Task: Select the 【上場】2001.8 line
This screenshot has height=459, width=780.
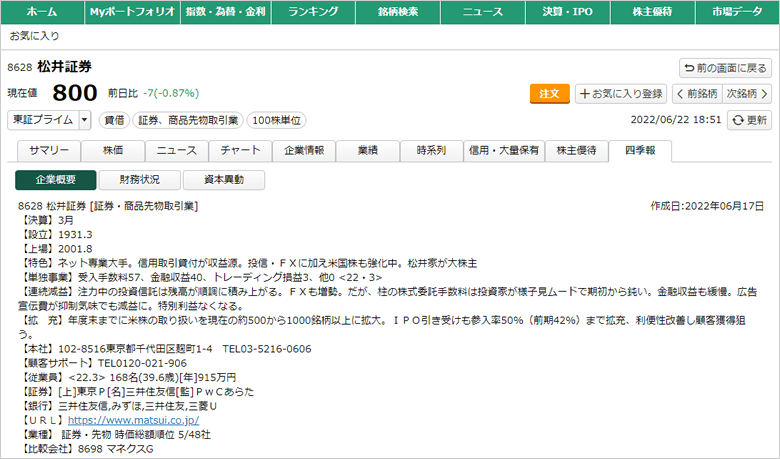Action: pos(55,249)
